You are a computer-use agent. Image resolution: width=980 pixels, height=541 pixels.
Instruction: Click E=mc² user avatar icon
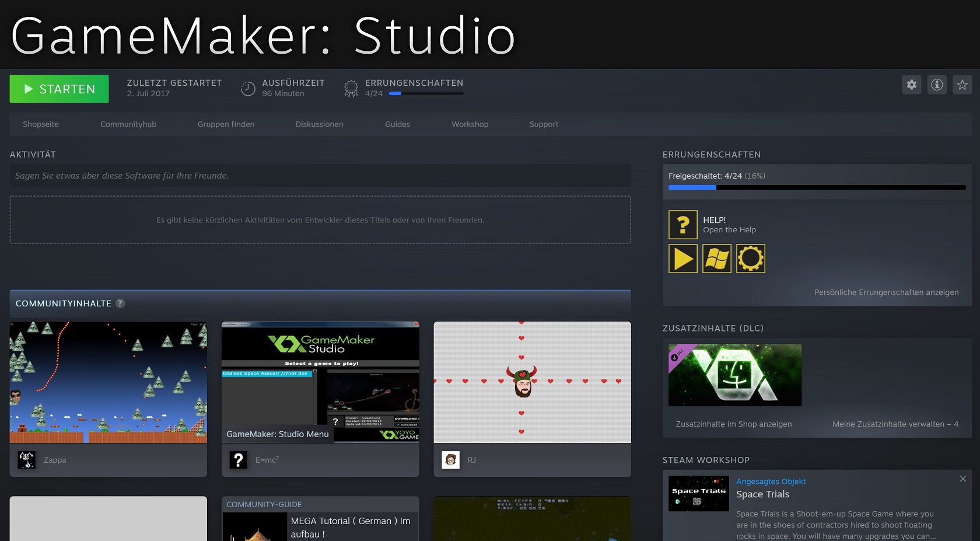[238, 460]
